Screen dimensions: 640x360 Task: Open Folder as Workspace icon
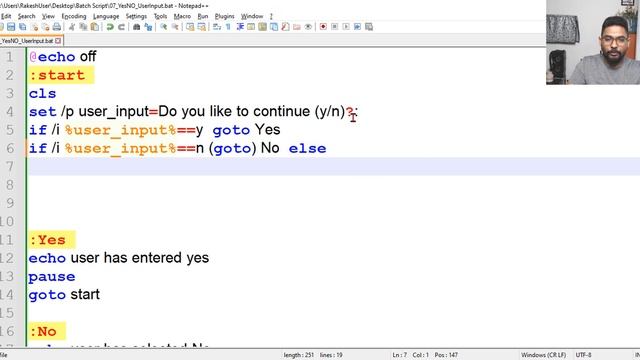click(297, 27)
